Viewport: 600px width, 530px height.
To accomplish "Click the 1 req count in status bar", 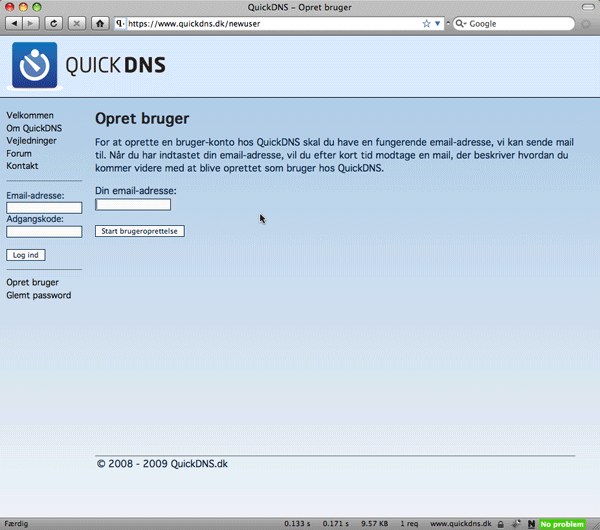I will click(x=409, y=524).
